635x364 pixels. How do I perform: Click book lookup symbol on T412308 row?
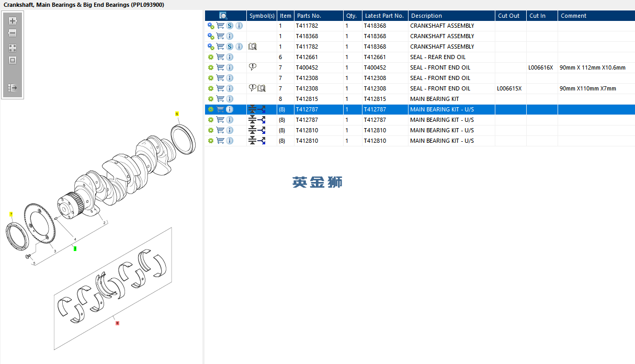[262, 88]
